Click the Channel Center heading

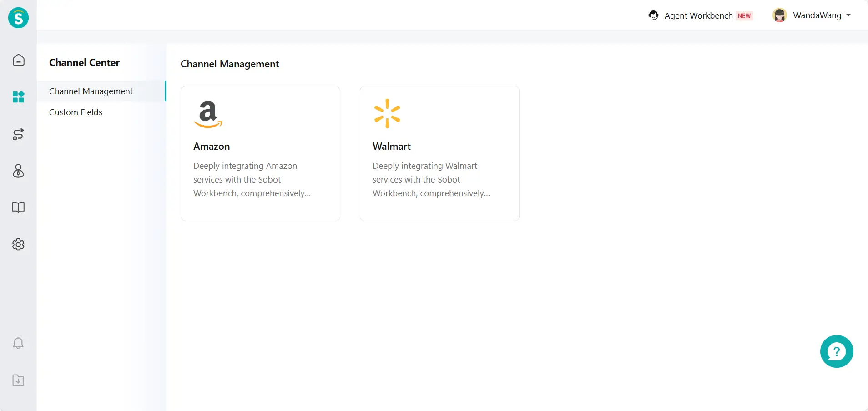pos(84,62)
